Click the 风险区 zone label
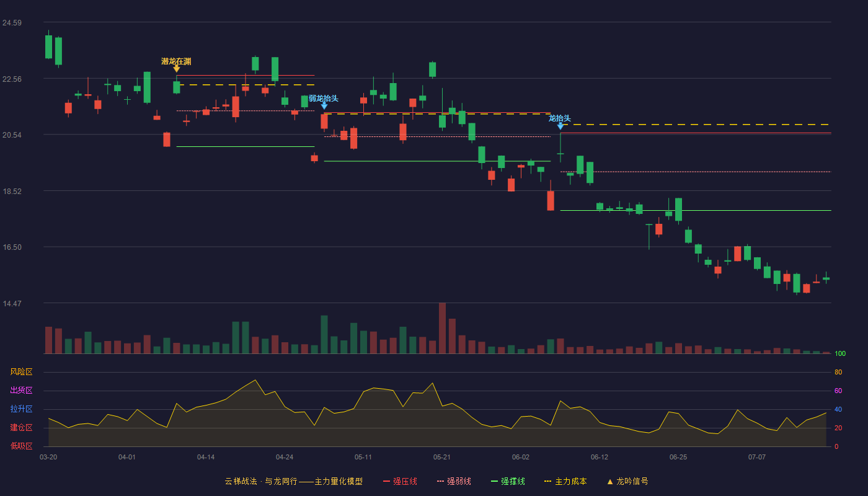Viewport: 868px width, 496px height. pyautogui.click(x=21, y=372)
